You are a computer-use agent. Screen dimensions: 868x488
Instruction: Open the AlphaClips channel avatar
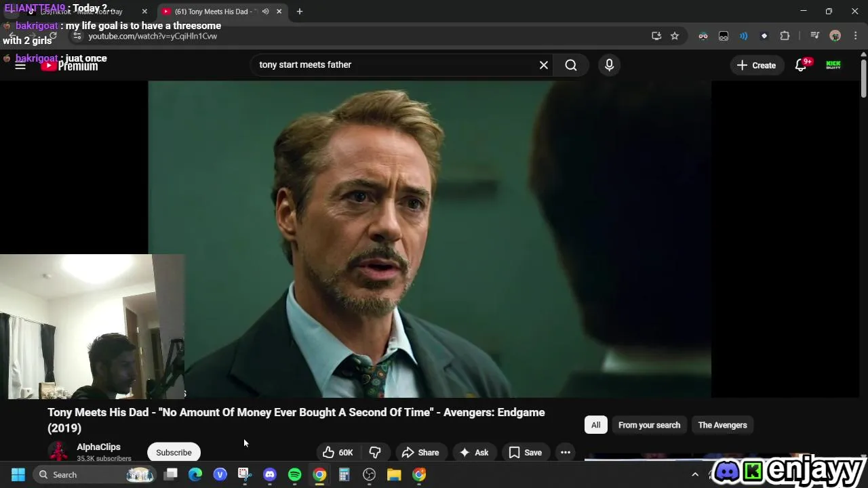click(58, 451)
